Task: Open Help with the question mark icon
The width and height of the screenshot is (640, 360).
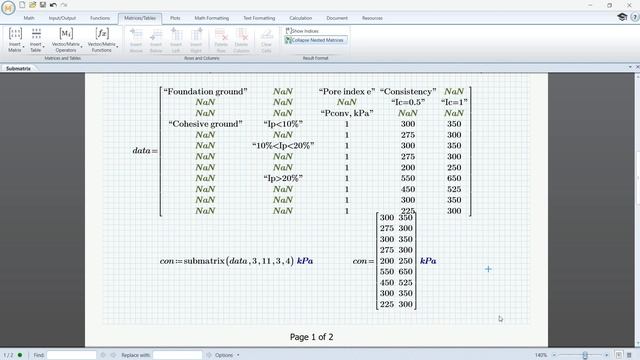Action: click(635, 17)
